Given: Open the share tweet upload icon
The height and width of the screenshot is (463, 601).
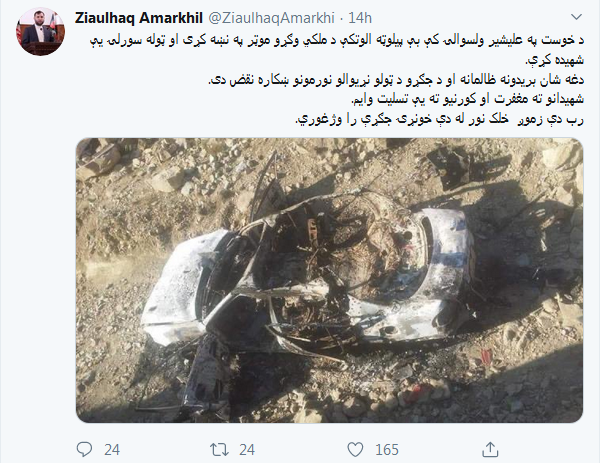Looking at the screenshot, I should pyautogui.click(x=490, y=449).
